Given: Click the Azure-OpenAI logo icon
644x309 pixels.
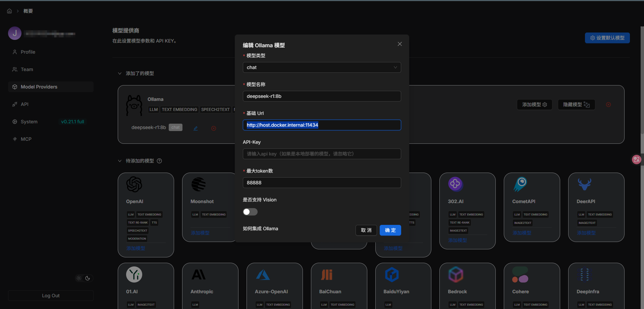Looking at the screenshot, I should (263, 275).
